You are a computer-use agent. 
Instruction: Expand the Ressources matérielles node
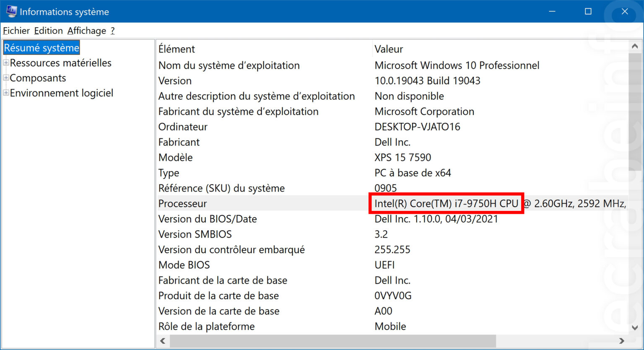pos(6,63)
